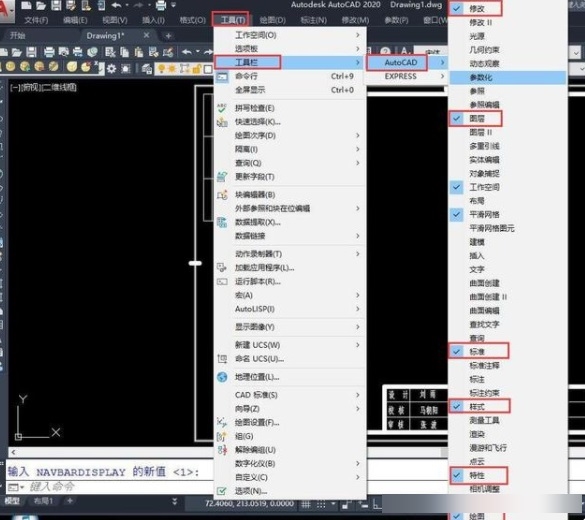Open undo history dropdown arrow in quick access bar
Viewport: 585px width, 520px height.
127,6
